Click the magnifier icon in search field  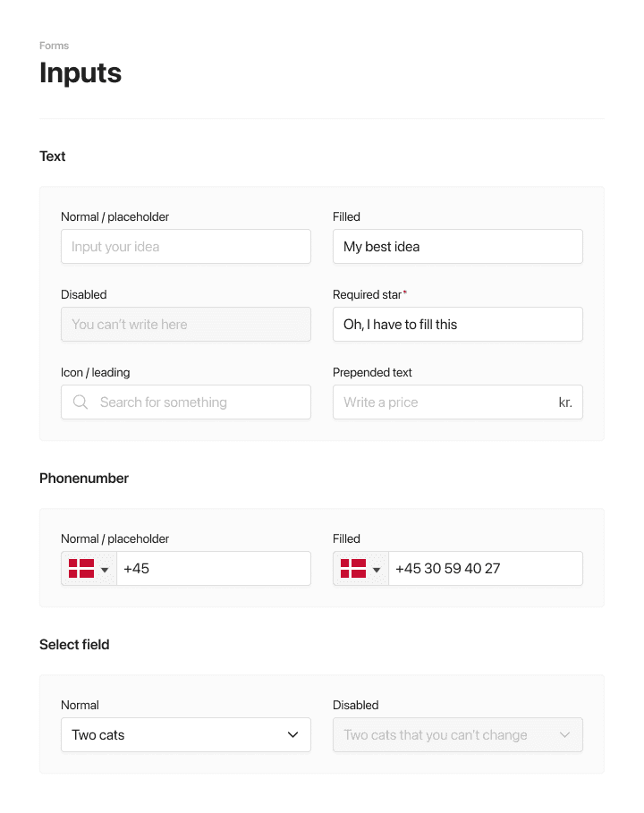coord(80,402)
